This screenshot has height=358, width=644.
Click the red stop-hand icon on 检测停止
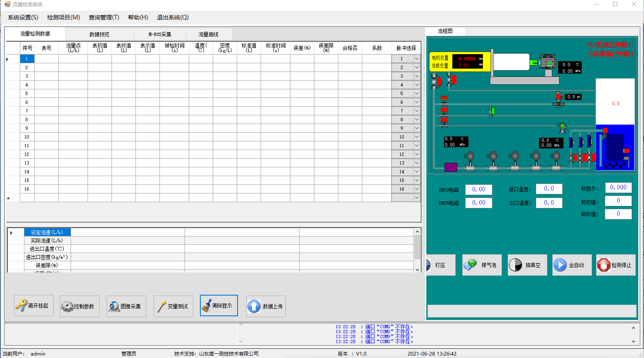click(x=604, y=265)
